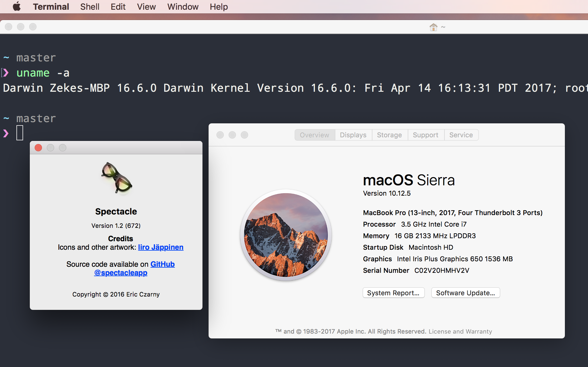Click the System Report... button

point(393,293)
